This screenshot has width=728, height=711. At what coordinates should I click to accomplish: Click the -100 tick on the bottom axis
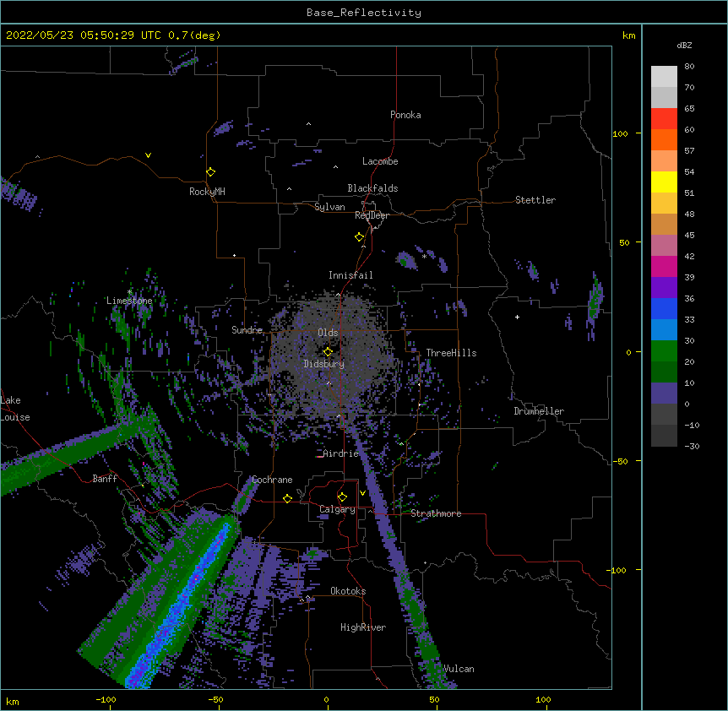tap(106, 699)
